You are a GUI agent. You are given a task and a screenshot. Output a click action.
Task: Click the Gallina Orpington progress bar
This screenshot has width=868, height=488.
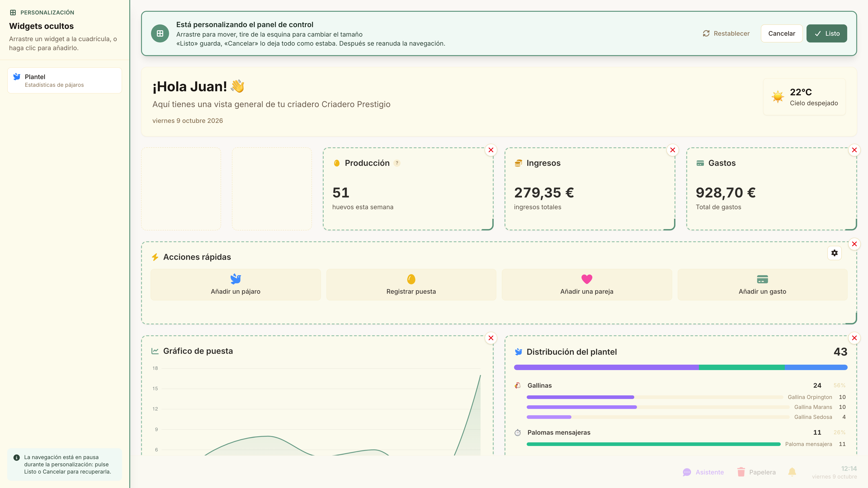[655, 397]
